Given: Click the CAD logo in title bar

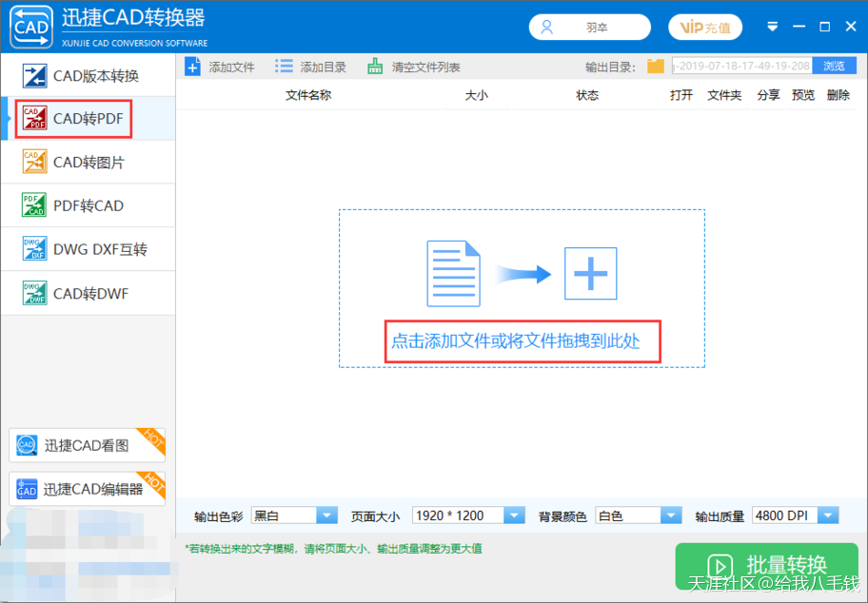Looking at the screenshot, I should [x=31, y=27].
